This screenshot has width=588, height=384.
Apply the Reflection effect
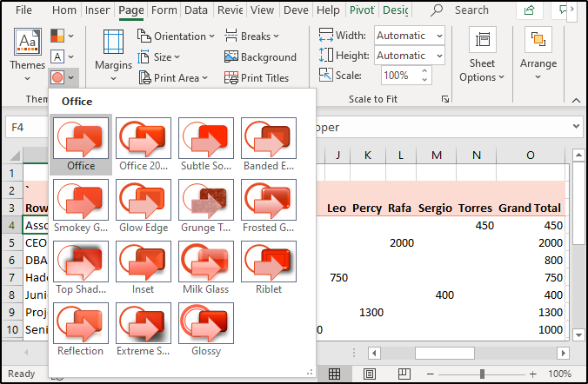pos(81,330)
